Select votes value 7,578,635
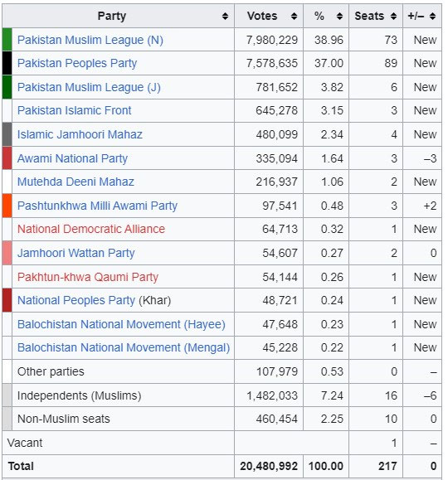Screen dimensions: 448x480 (x=272, y=63)
